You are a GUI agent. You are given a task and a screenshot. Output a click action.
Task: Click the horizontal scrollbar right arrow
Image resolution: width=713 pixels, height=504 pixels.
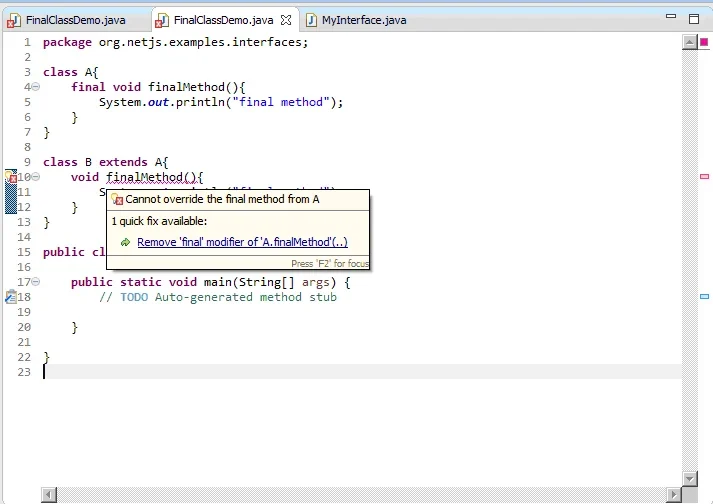pyautogui.click(x=674, y=494)
